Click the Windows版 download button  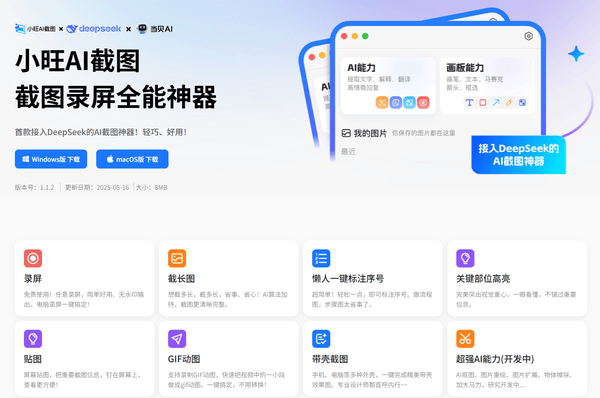51,159
